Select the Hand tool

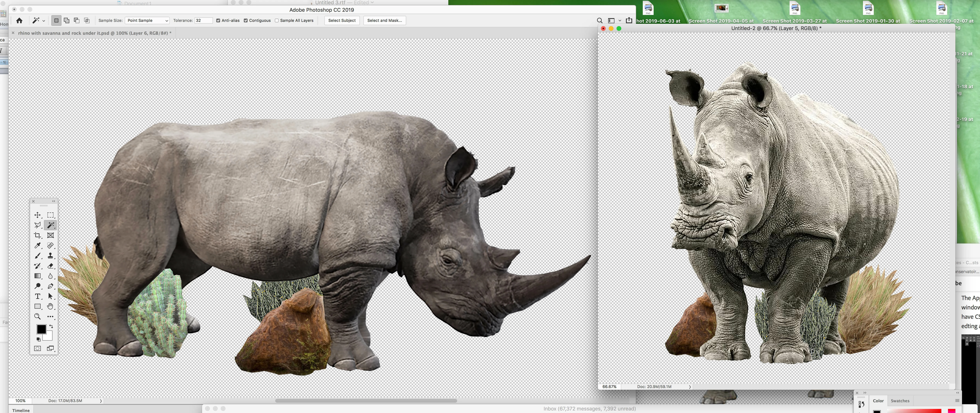pos(50,306)
